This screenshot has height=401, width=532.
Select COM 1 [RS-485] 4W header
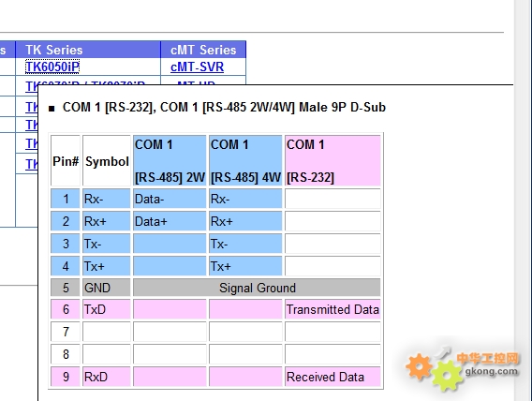pos(245,161)
